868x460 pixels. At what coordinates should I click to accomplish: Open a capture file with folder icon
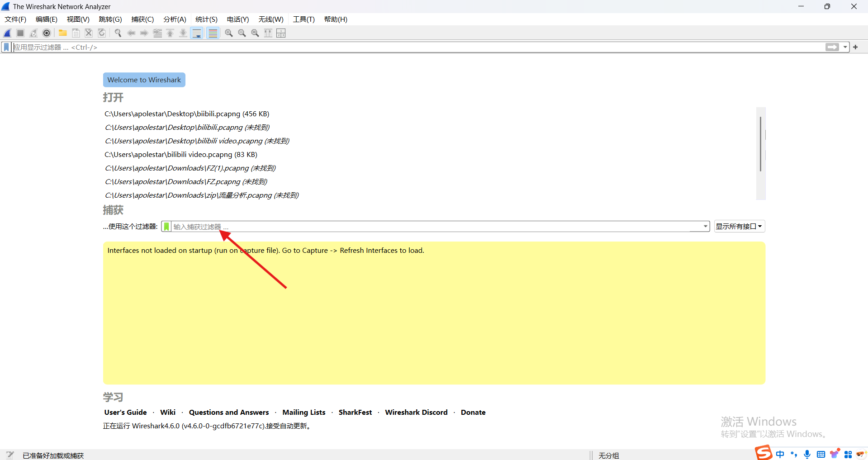click(x=63, y=33)
